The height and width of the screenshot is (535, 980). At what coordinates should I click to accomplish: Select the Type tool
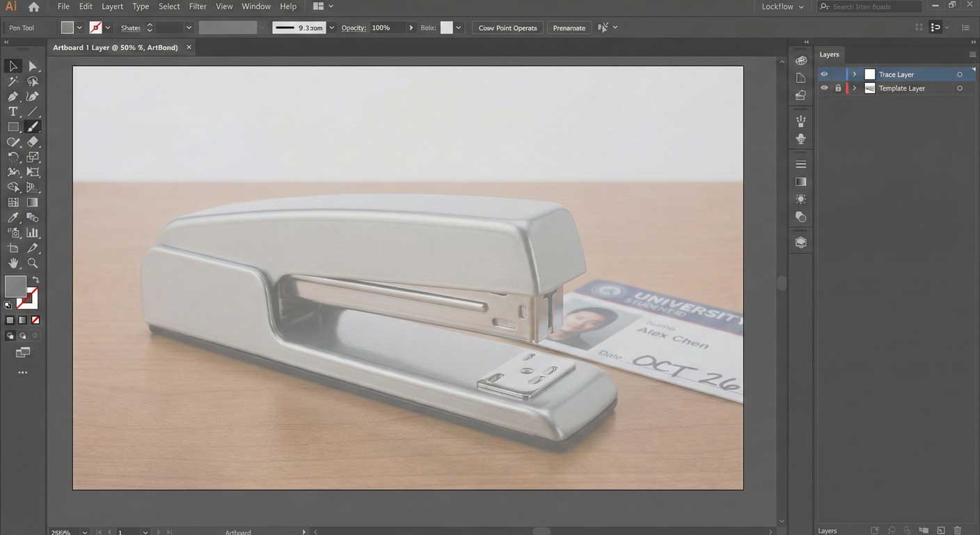13,111
